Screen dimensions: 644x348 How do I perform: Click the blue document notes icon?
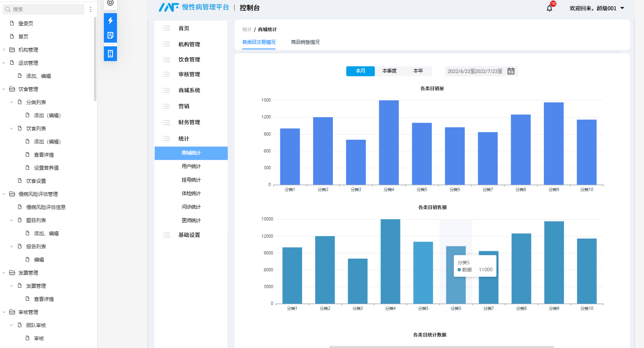(110, 35)
